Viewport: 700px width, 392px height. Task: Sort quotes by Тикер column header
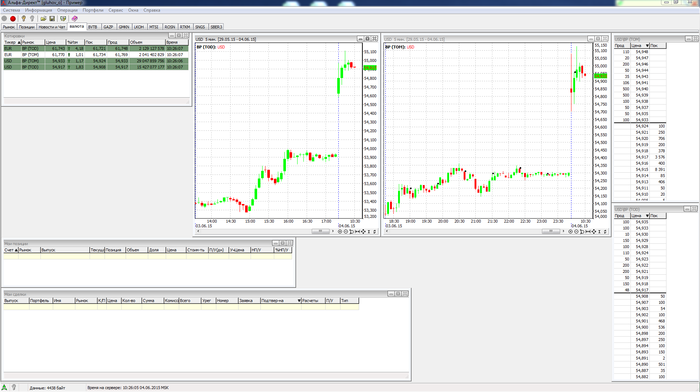click(x=12, y=42)
